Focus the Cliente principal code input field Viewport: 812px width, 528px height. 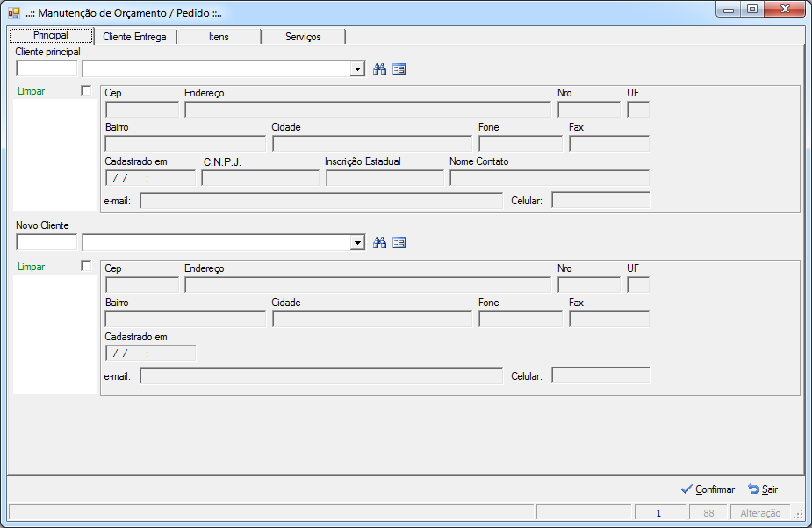tap(47, 68)
